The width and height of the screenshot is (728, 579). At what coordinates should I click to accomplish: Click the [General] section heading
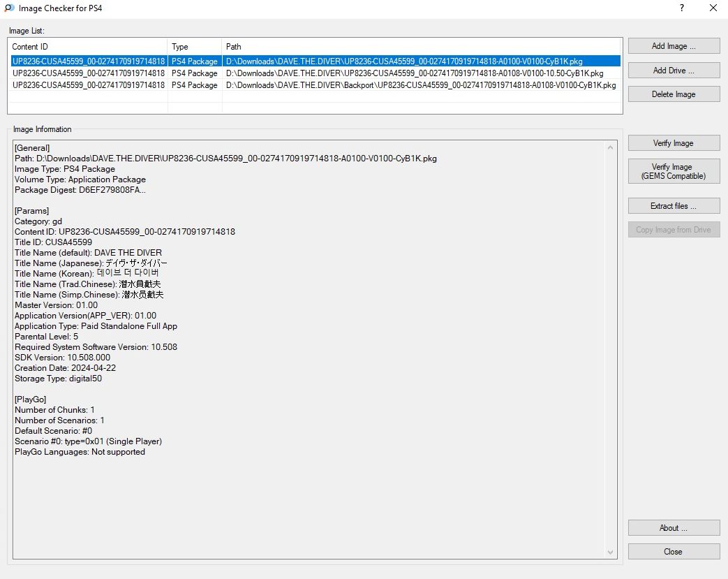32,148
